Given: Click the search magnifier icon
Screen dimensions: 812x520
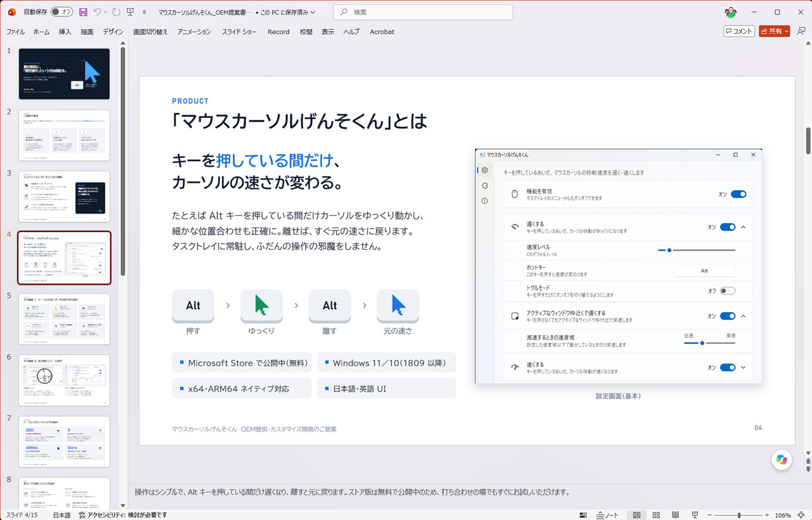Looking at the screenshot, I should [344, 12].
